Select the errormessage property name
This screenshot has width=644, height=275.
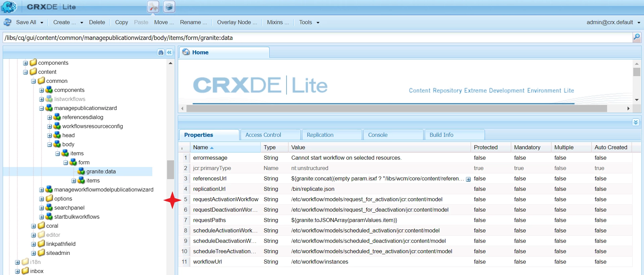210,158
